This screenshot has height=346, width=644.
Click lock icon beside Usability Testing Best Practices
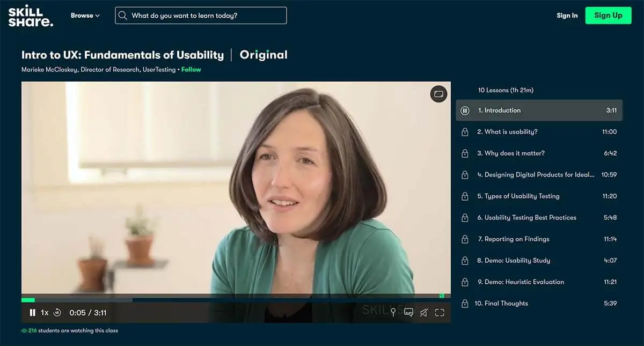pos(465,218)
